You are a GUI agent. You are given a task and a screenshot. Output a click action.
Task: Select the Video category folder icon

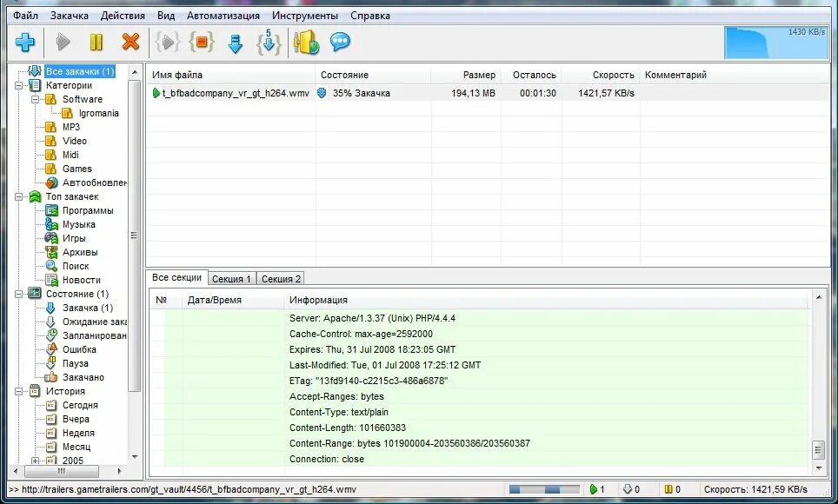(50, 141)
